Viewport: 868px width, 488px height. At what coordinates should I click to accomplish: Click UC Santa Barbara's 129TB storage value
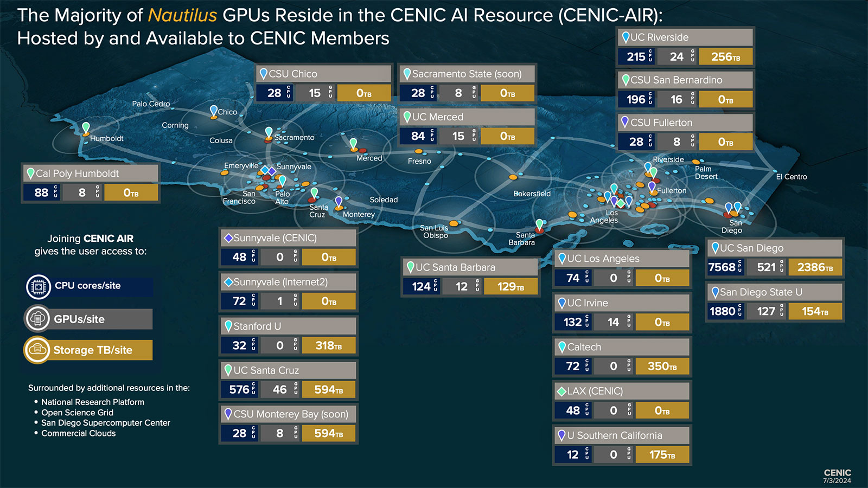point(510,286)
